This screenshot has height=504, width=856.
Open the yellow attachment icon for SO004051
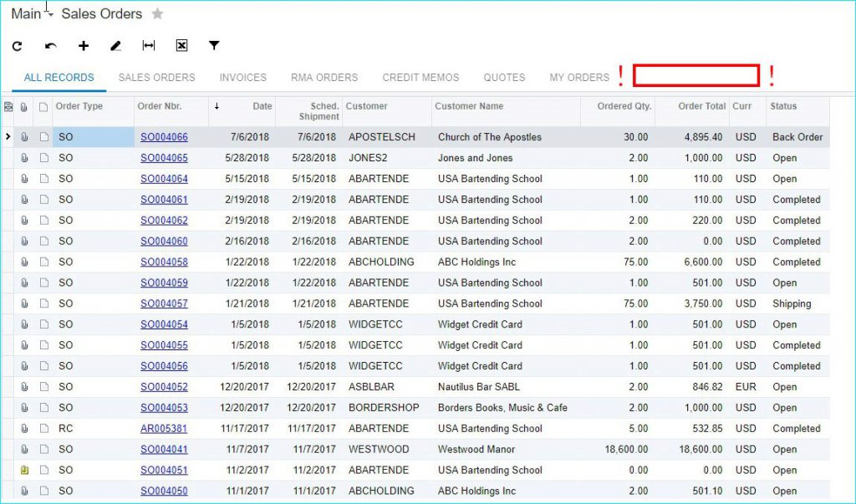(x=24, y=470)
